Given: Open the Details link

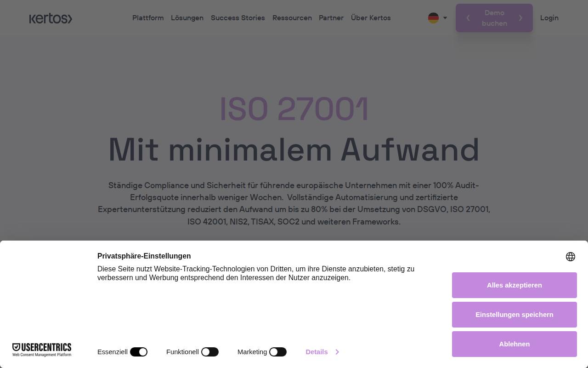Looking at the screenshot, I should click(317, 352).
